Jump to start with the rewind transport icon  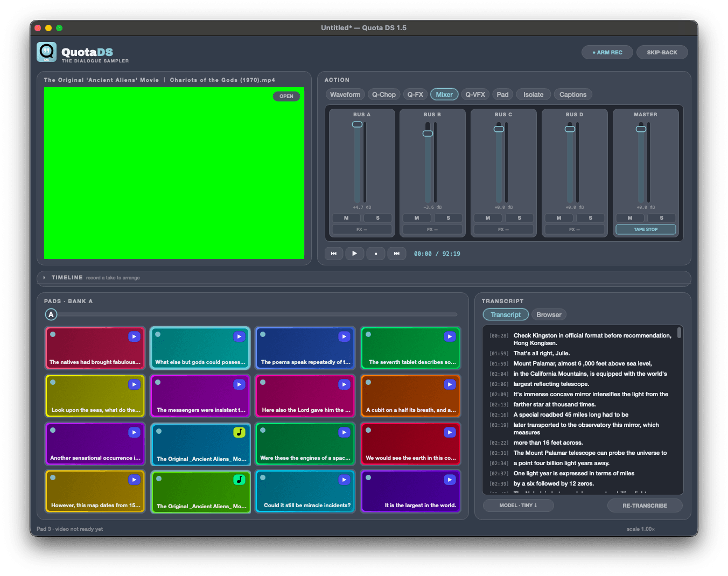[x=334, y=254]
